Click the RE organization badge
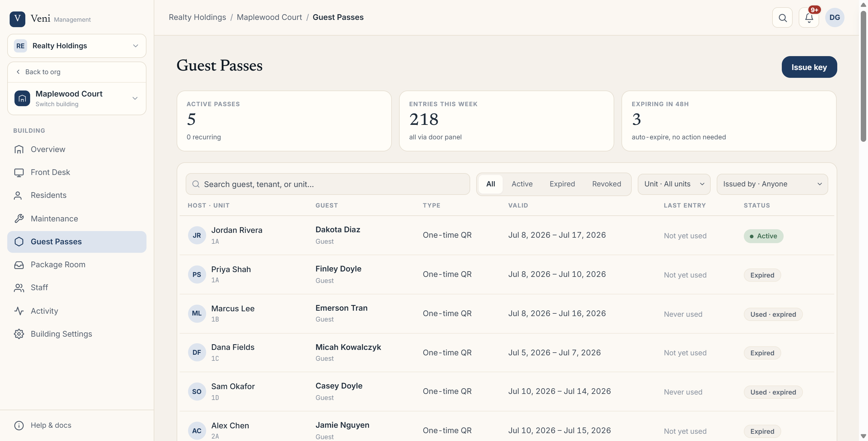The width and height of the screenshot is (868, 441). point(20,46)
